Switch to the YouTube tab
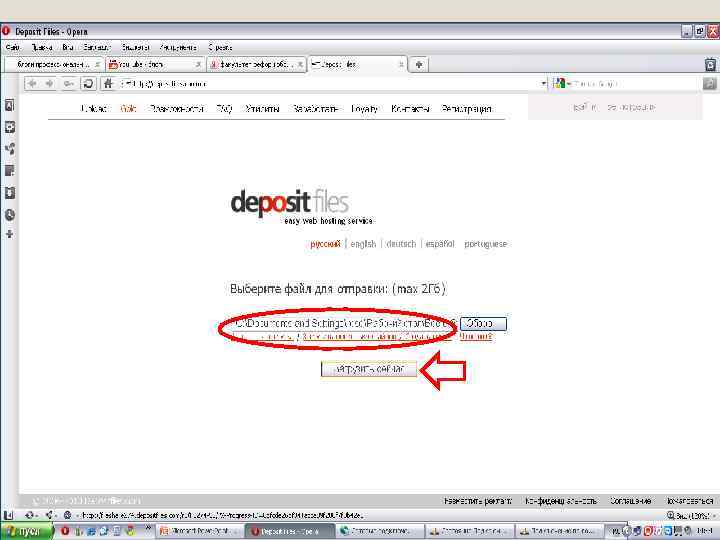720x540 pixels. (x=154, y=64)
